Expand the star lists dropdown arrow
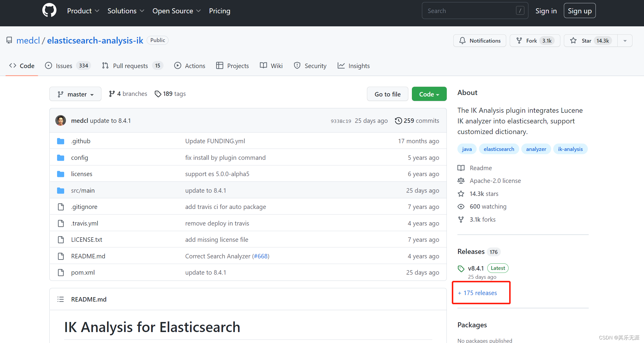The width and height of the screenshot is (644, 343). coord(625,41)
